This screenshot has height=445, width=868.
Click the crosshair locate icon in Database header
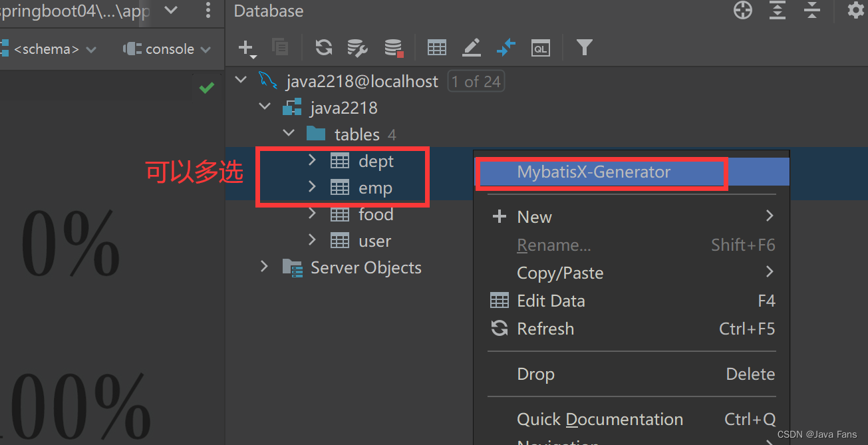tap(743, 11)
